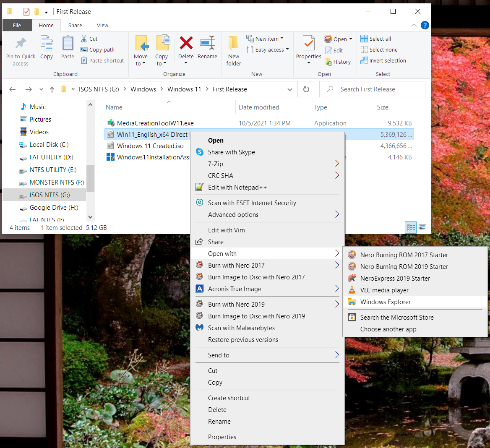Select MediaCreationToolW11.exe file
490x448 pixels.
coord(155,123)
